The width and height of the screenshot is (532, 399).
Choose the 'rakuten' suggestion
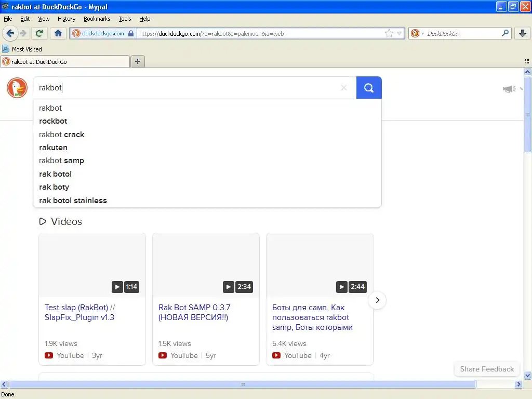click(207, 148)
